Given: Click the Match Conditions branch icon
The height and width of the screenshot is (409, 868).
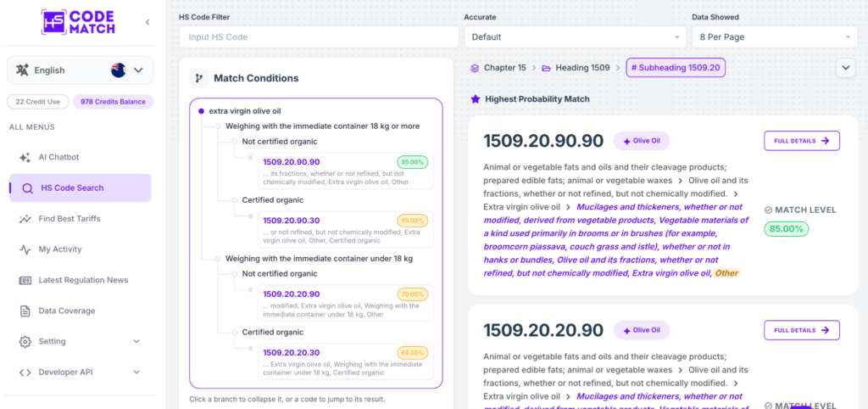Looking at the screenshot, I should click(198, 78).
